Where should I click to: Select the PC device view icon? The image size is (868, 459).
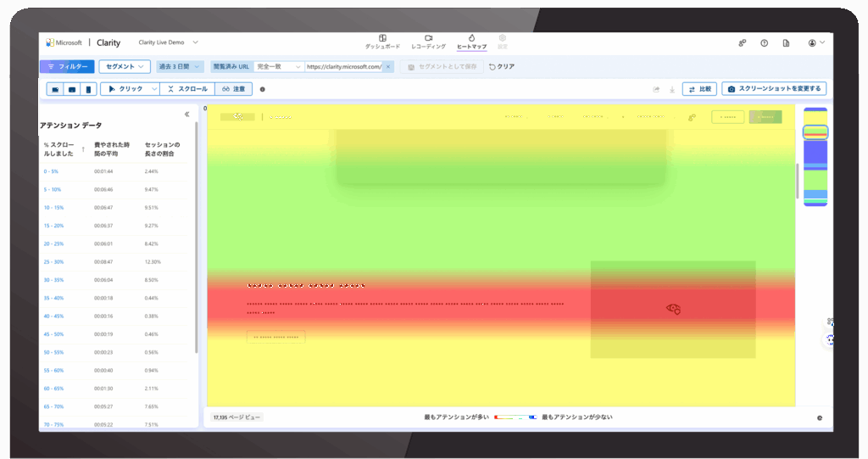[x=55, y=89]
